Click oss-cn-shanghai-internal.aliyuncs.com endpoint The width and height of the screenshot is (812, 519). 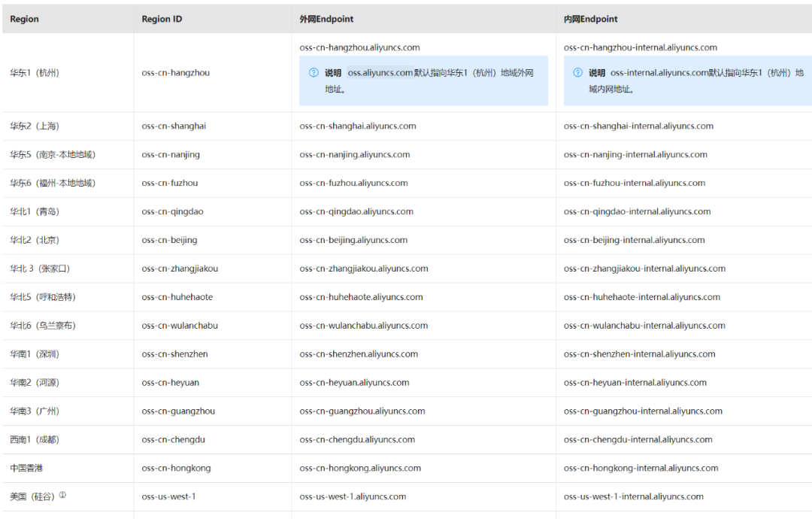click(x=638, y=126)
